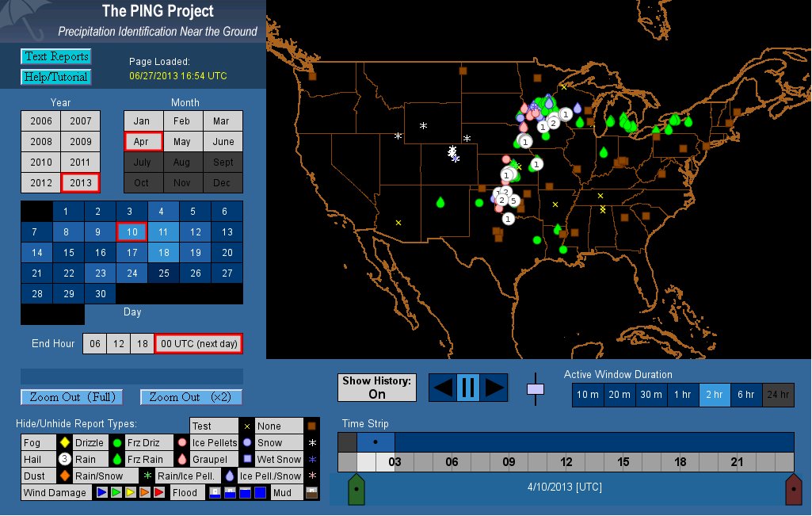Viewport: 812px width, 516px height.
Task: Hide Snow reports using the Snow label
Action: 269,442
